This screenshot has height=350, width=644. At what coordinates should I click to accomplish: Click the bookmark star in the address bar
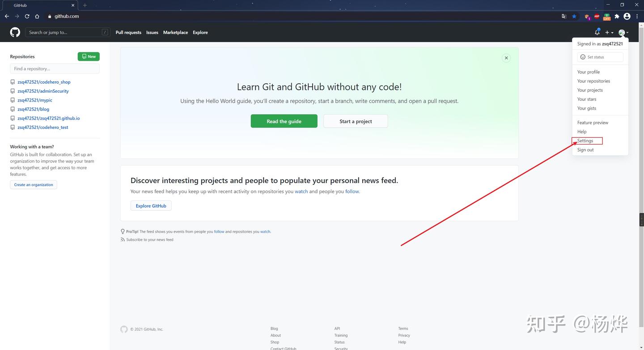(x=574, y=16)
